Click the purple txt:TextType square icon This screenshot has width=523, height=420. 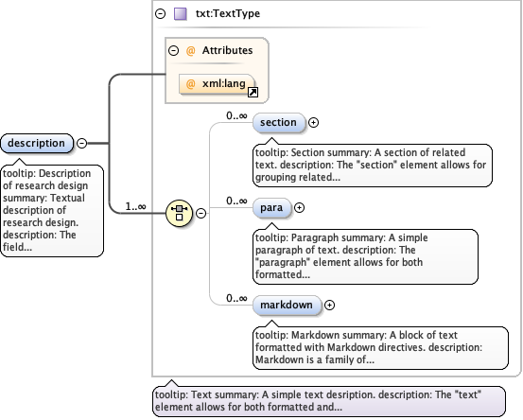click(181, 14)
